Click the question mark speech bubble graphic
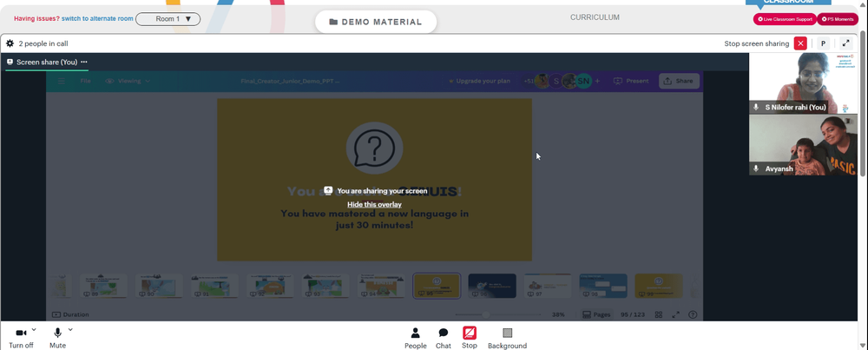The width and height of the screenshot is (868, 350). (x=374, y=149)
